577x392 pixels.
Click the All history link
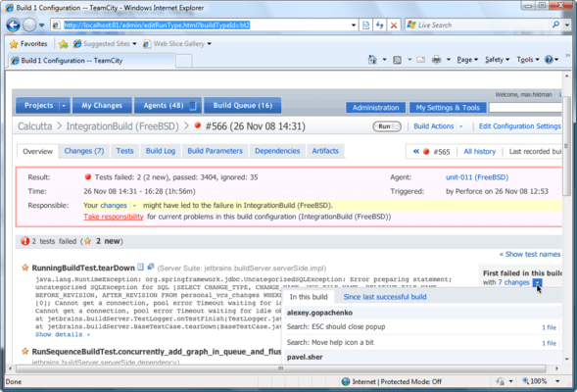(x=479, y=152)
